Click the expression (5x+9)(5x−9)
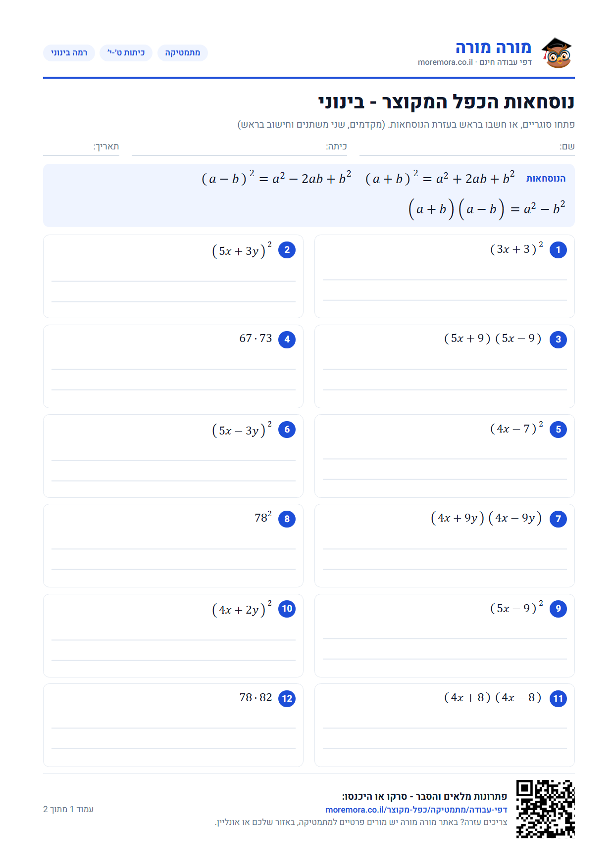This screenshot has height=868, width=614. (x=493, y=338)
